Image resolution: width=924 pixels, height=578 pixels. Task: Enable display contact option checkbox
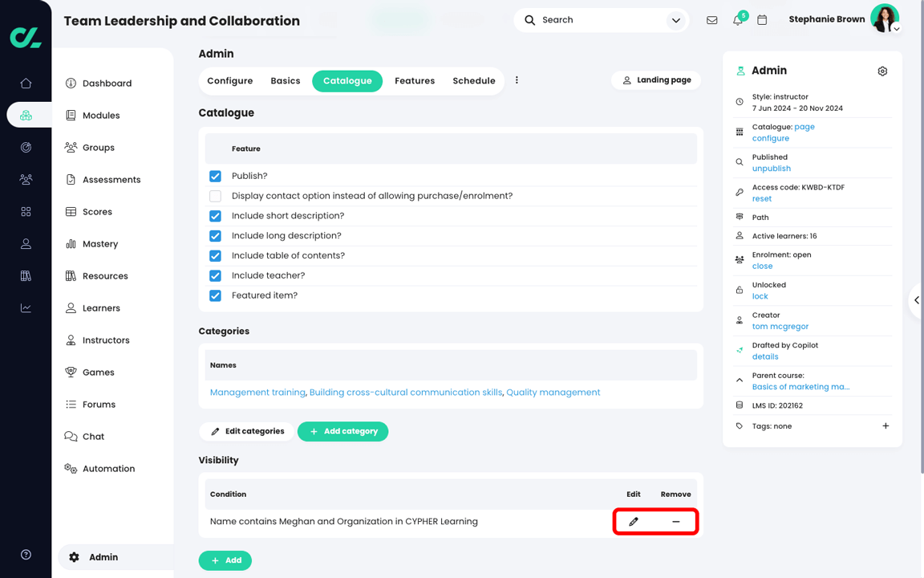click(x=215, y=196)
